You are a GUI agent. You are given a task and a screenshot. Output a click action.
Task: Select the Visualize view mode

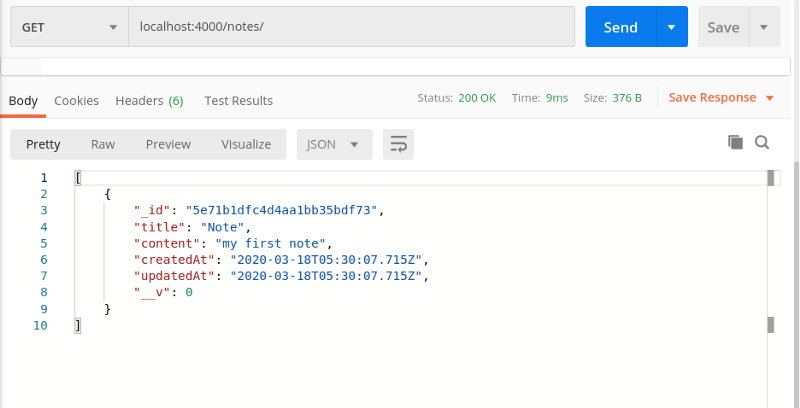click(x=246, y=144)
